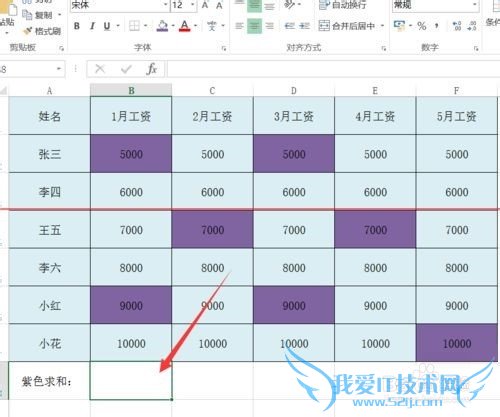Select empty result cell beside 紫色求和
500x417 pixels.
click(x=131, y=381)
